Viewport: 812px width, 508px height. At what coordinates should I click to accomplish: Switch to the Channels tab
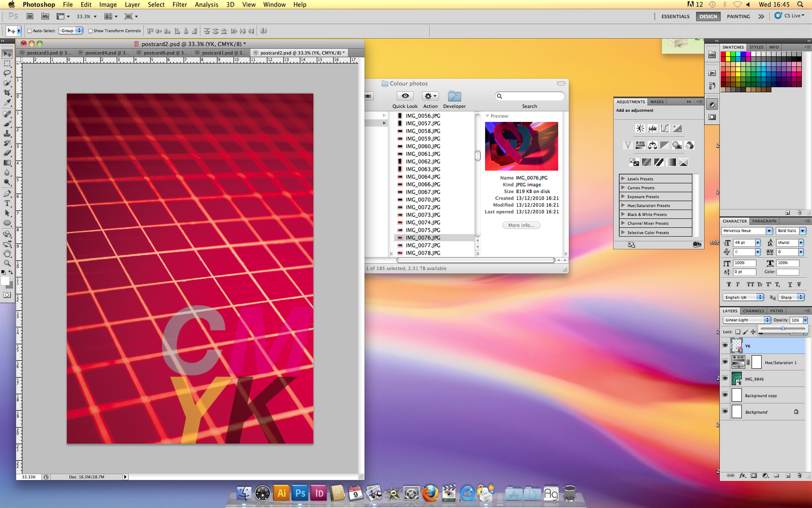753,310
